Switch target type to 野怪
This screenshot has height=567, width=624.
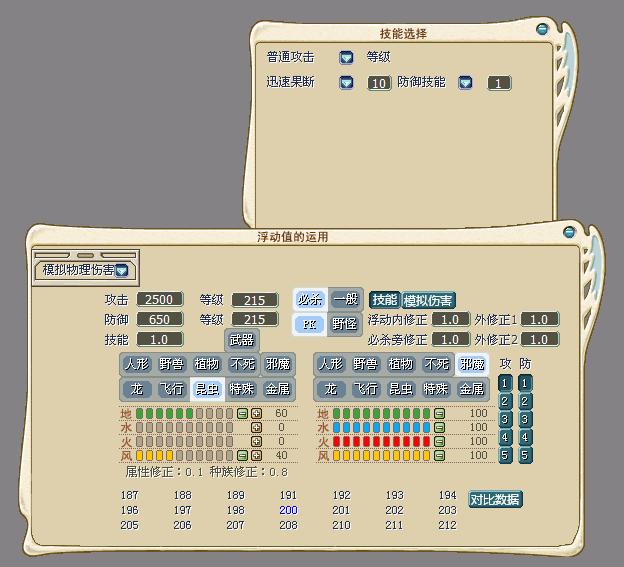(345, 324)
